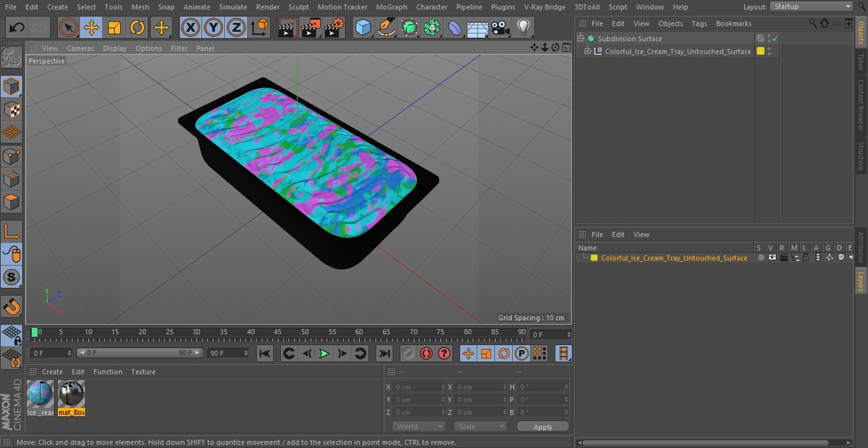Open the Cameras viewport menu
The image size is (868, 448).
[x=80, y=48]
